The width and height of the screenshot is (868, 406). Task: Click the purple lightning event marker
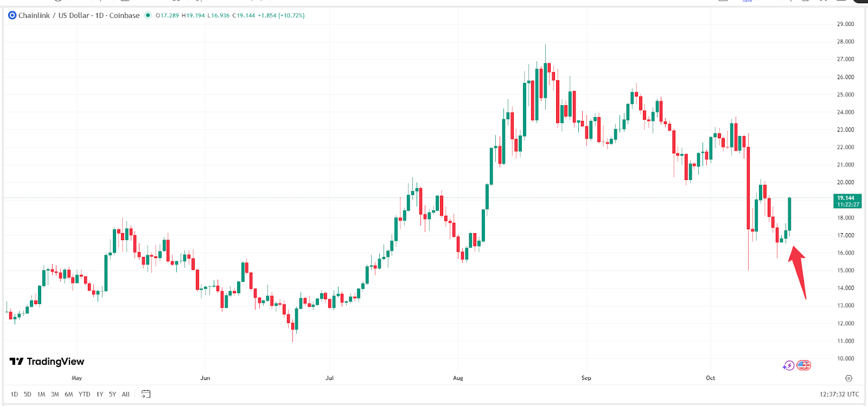click(788, 366)
